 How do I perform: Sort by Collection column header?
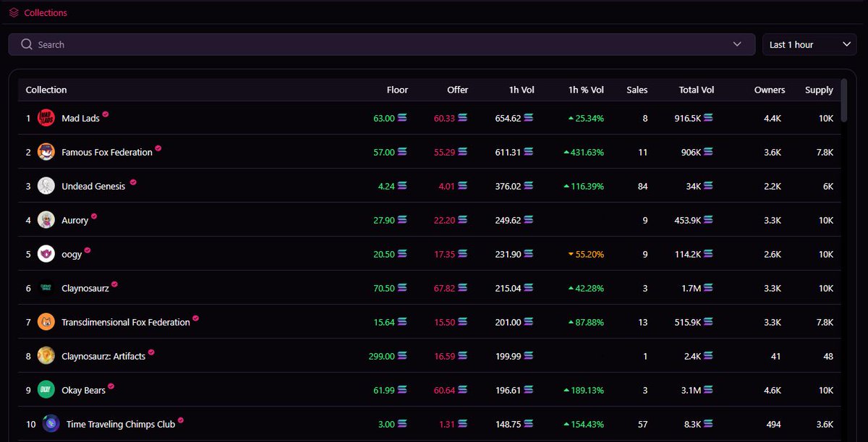(46, 90)
